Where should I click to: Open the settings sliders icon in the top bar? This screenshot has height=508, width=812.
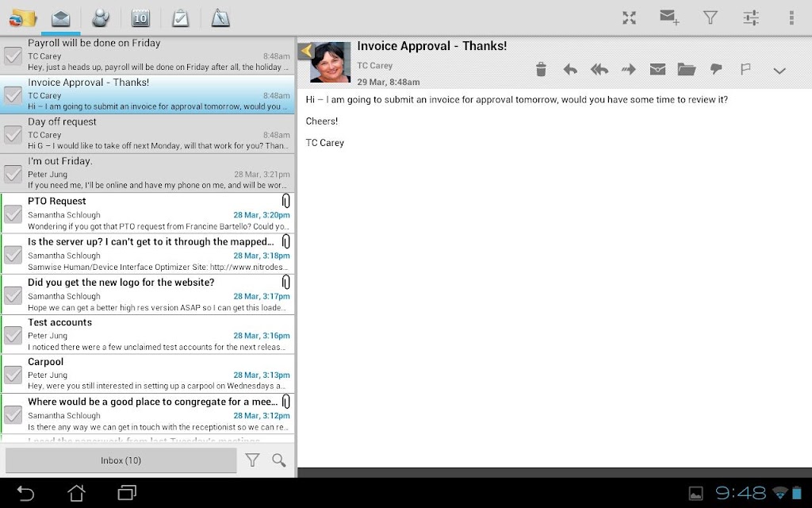click(751, 17)
